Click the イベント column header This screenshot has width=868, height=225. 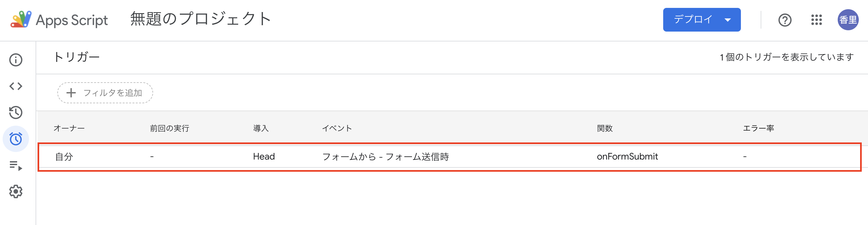pos(337,128)
